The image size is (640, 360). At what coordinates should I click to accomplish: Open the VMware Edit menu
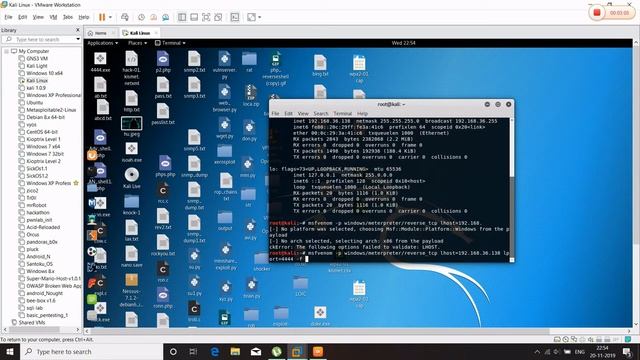click(22, 17)
